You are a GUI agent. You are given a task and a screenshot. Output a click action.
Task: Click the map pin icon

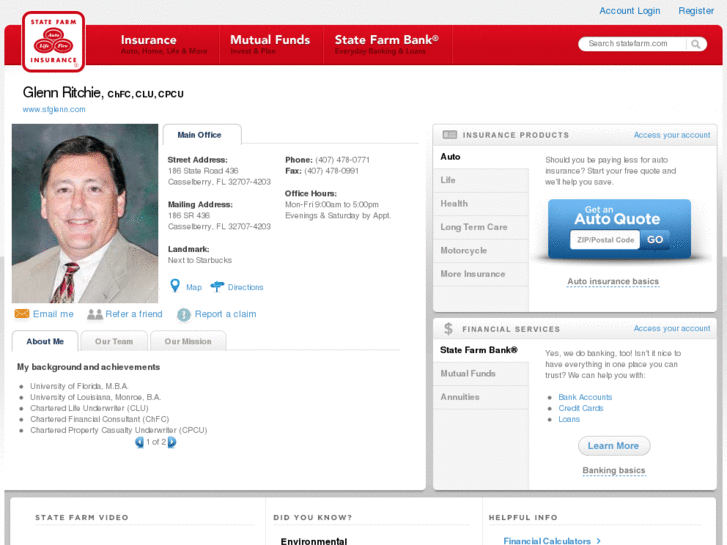(175, 286)
